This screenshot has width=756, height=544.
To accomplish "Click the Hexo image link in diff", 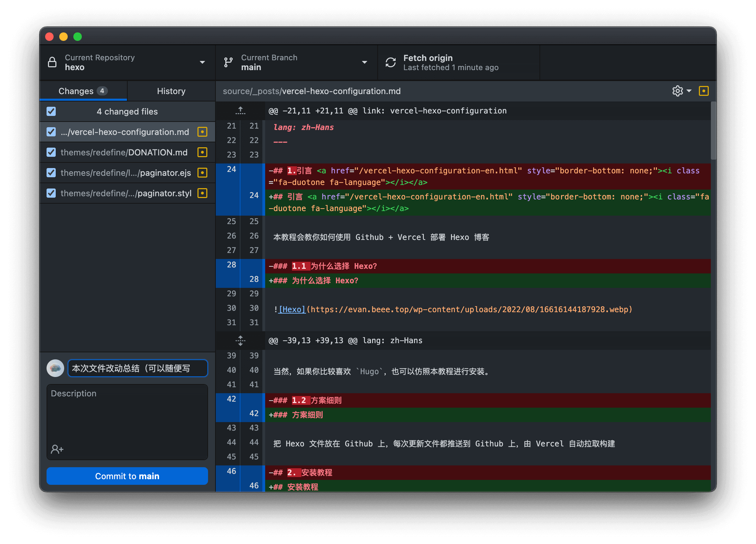I will coord(292,309).
